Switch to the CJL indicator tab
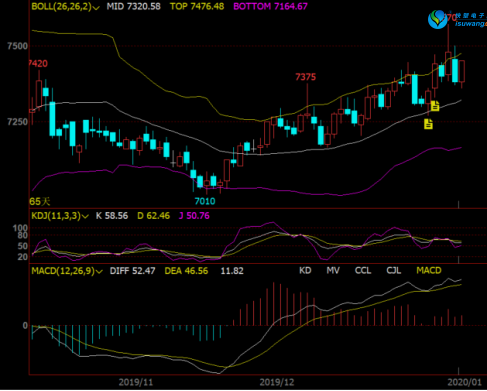The width and height of the screenshot is (487, 391). 394,270
